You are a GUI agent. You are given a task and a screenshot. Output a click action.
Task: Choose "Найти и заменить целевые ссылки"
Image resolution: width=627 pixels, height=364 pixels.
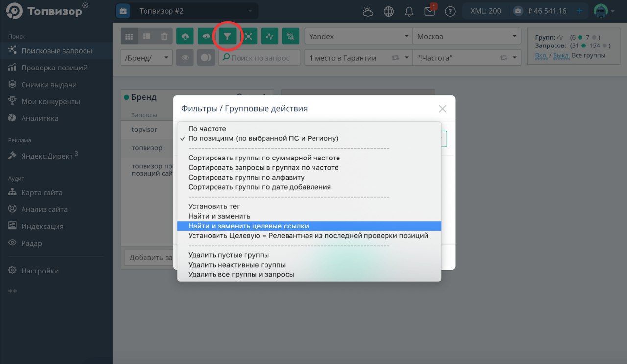(309, 226)
